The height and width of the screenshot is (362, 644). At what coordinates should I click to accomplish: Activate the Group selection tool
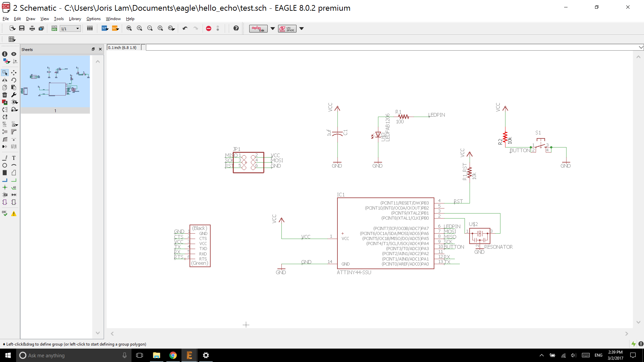(x=5, y=73)
